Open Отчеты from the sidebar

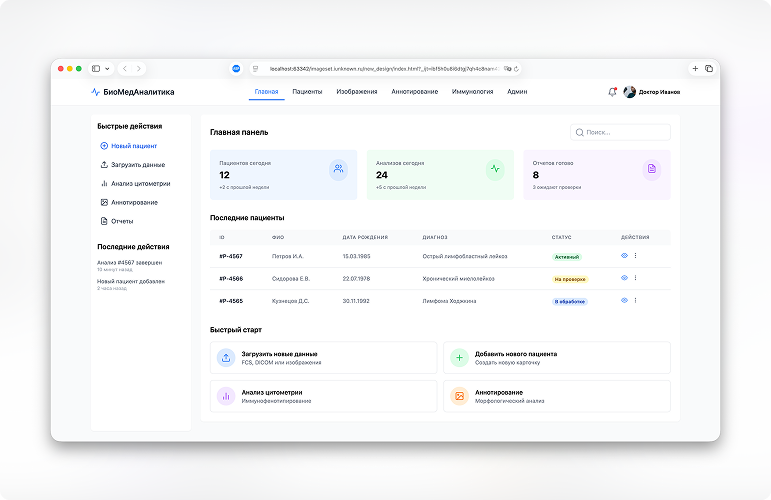point(121,221)
